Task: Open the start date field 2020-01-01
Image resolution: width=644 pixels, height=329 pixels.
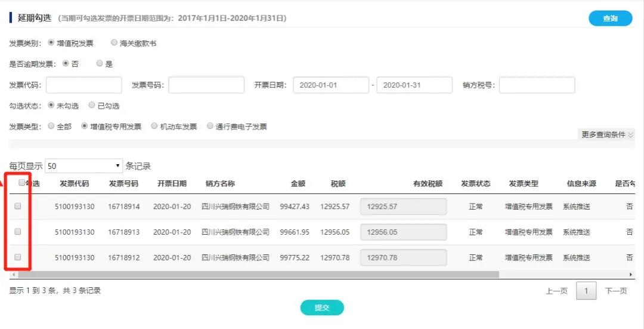Action: [x=330, y=85]
